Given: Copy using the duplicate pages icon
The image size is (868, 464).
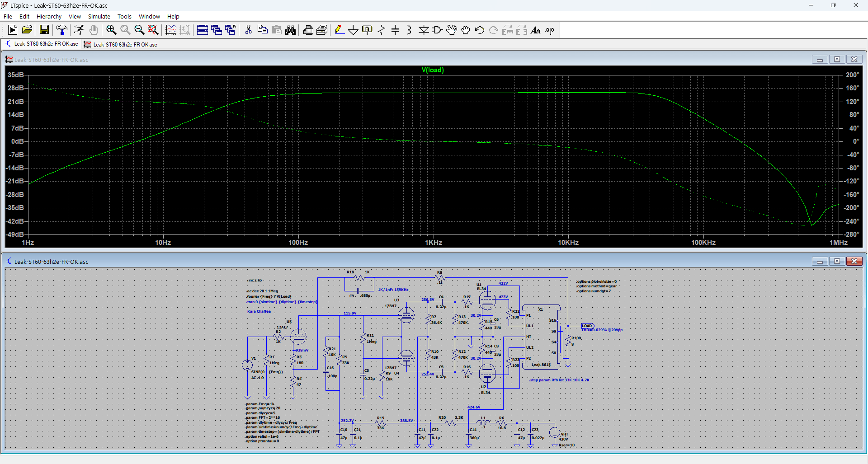Looking at the screenshot, I should point(262,30).
